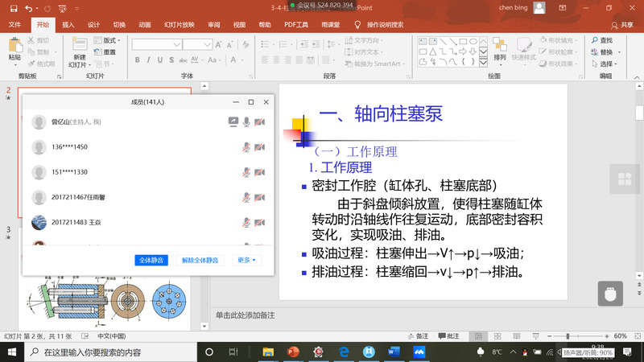Viewport: 644px width, 362px height.
Task: Open the 幻灯片放映 ribbon tab
Action: click(179, 24)
